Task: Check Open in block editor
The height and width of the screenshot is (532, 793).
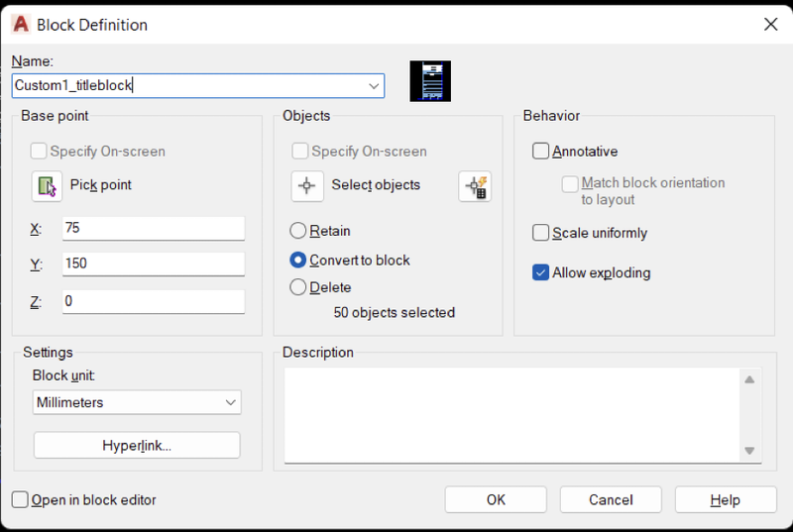Action: coord(20,499)
